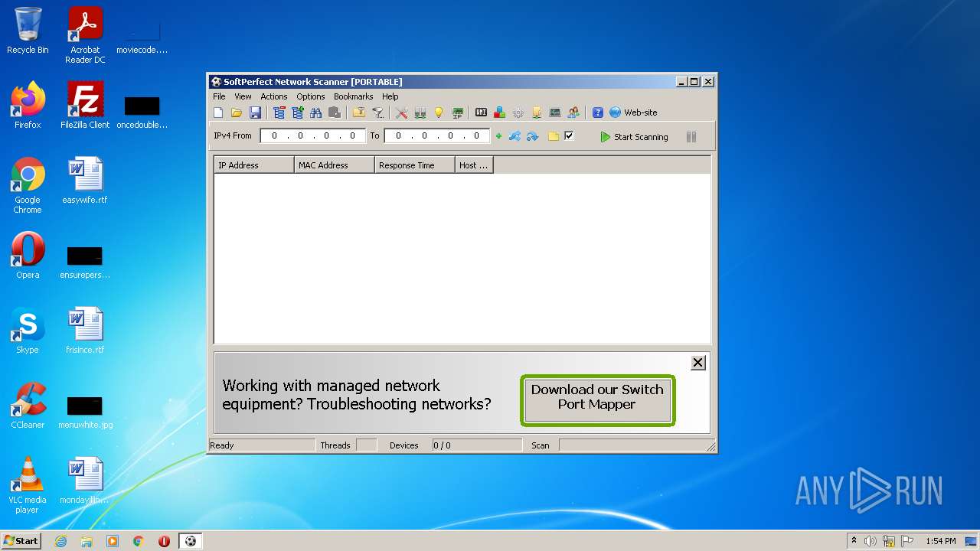
Task: Click the Host column header
Action: pyautogui.click(x=475, y=165)
